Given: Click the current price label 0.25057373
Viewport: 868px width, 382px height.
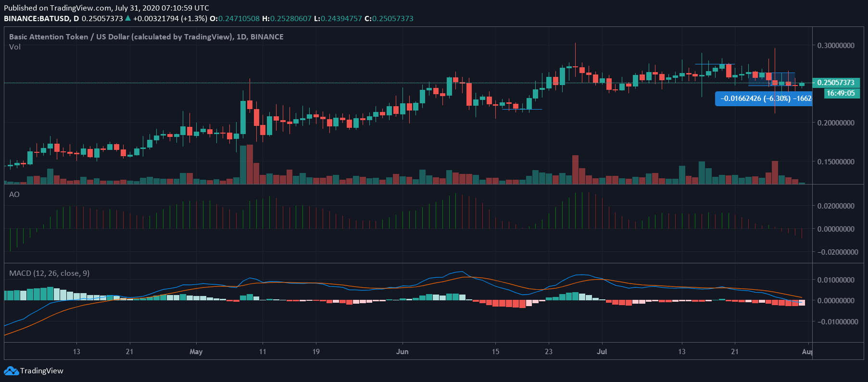Looking at the screenshot, I should tap(836, 83).
